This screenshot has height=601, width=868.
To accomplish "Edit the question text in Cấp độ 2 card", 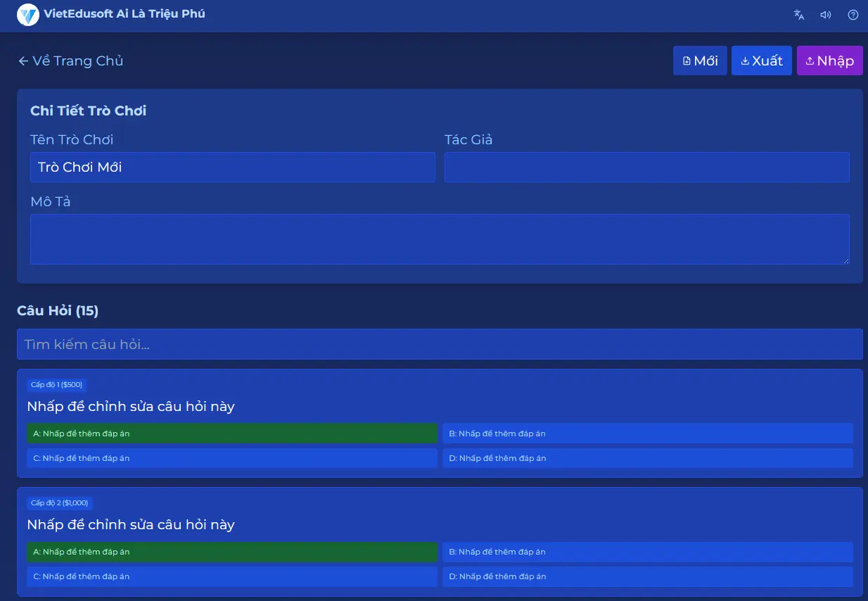I will tap(131, 525).
